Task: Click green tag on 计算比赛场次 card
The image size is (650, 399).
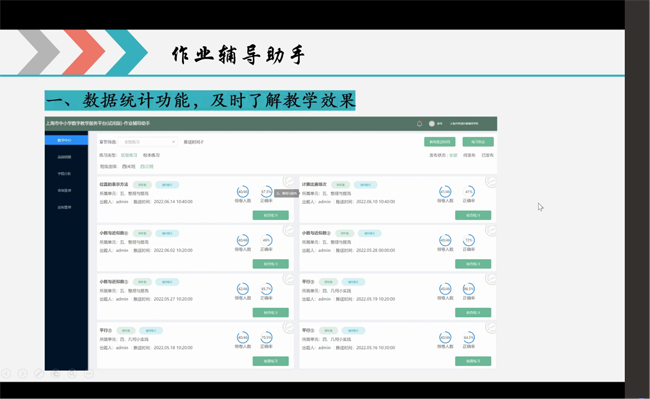Action: point(340,185)
